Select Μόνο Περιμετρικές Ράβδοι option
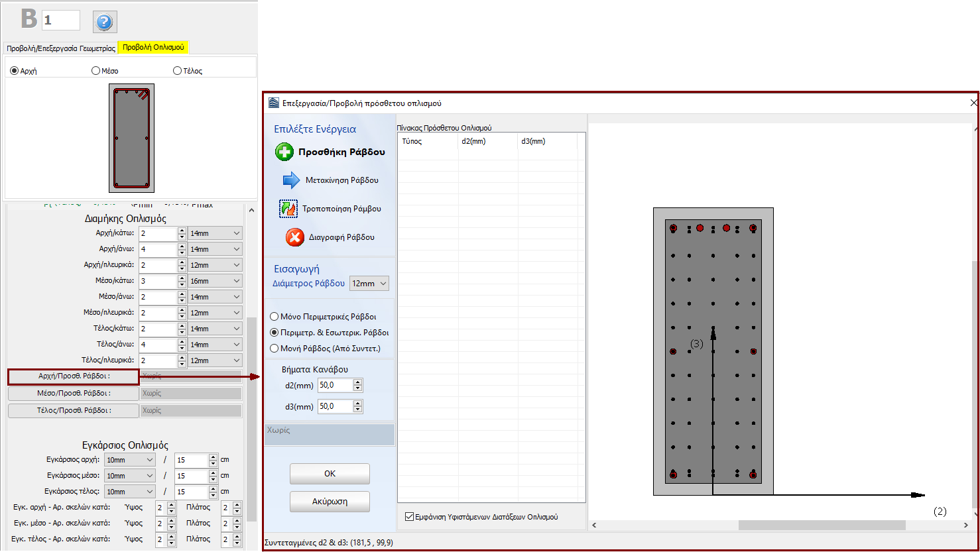 (275, 317)
